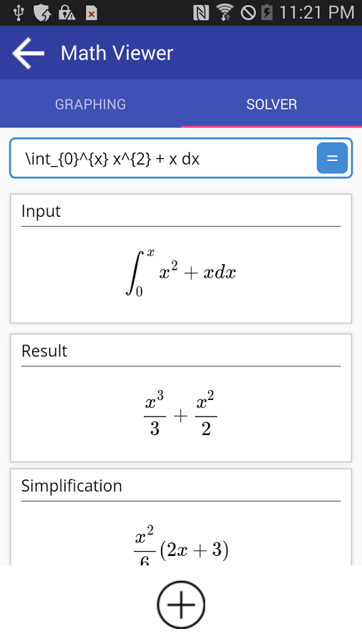Screen dimensions: 362x644
Task: Tap the Wi-Fi signal icon
Action: pos(224,13)
